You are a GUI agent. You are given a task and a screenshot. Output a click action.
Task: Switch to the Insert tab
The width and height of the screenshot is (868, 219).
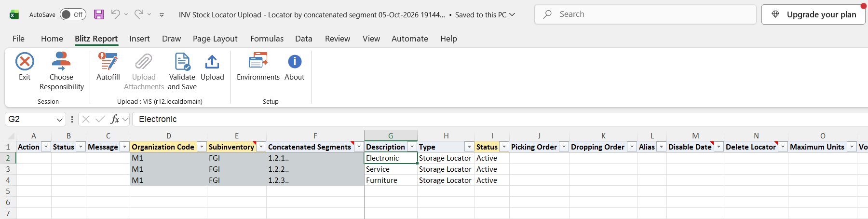[x=139, y=39]
